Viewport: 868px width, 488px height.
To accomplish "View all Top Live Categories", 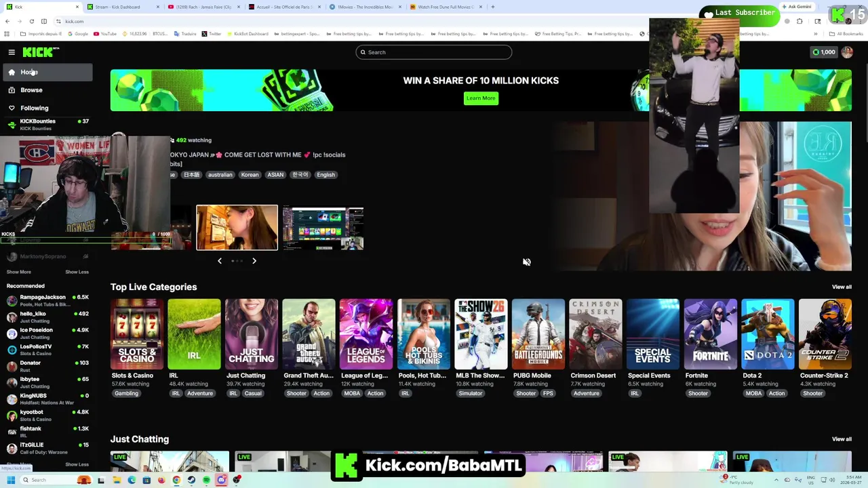I will coord(842,287).
